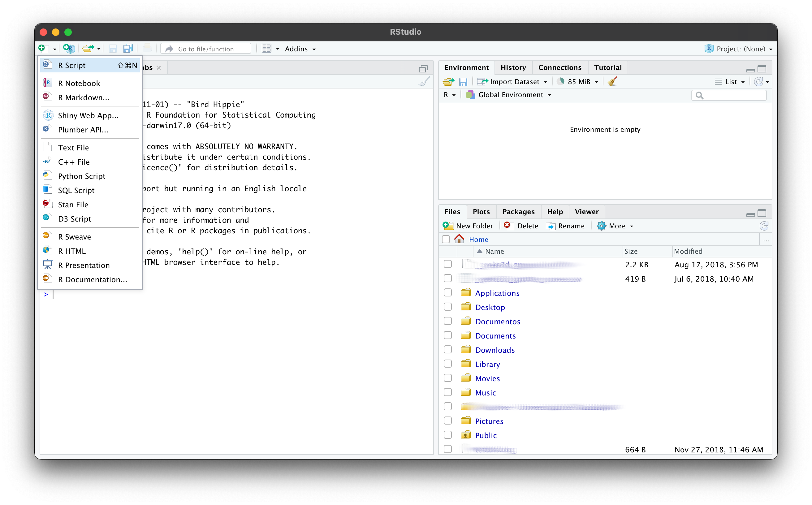Screen dimensions: 812x505
Task: Click the Delete files icon
Action: (507, 226)
